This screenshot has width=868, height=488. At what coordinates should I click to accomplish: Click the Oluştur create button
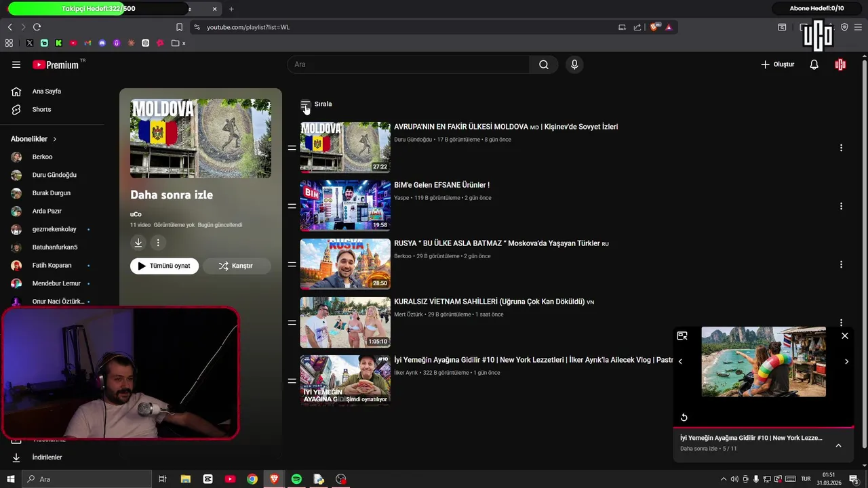(x=777, y=64)
